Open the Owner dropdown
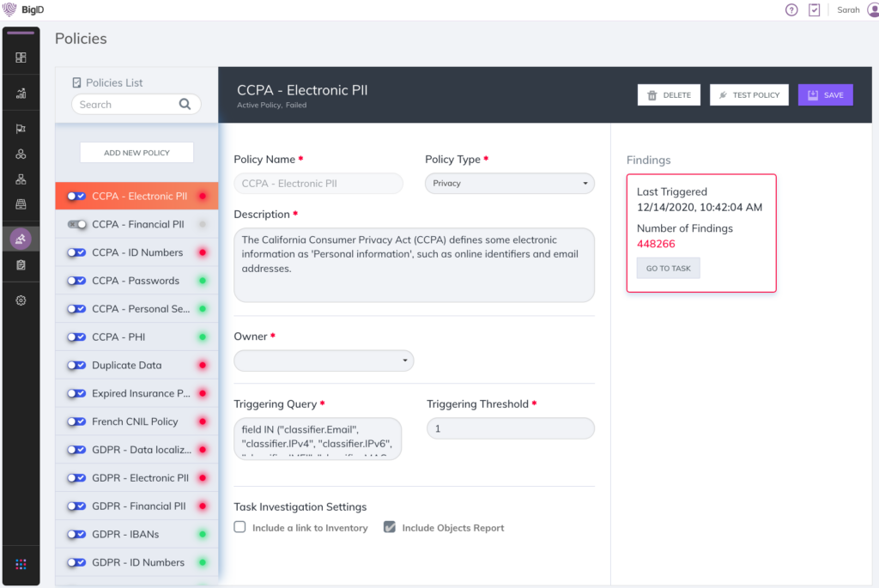Viewport: 879px width, 588px height. tap(324, 361)
